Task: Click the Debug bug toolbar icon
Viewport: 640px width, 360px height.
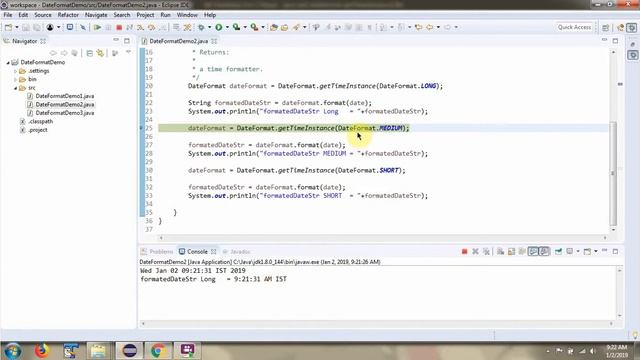Action: point(201,27)
